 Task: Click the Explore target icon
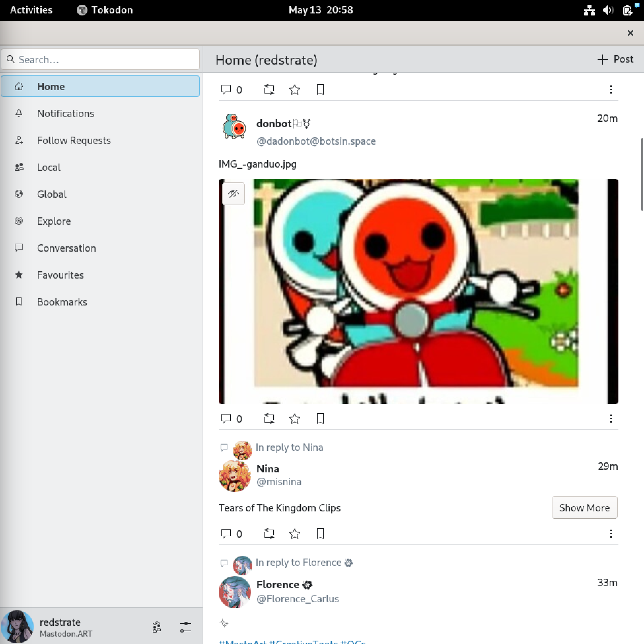tap(19, 221)
